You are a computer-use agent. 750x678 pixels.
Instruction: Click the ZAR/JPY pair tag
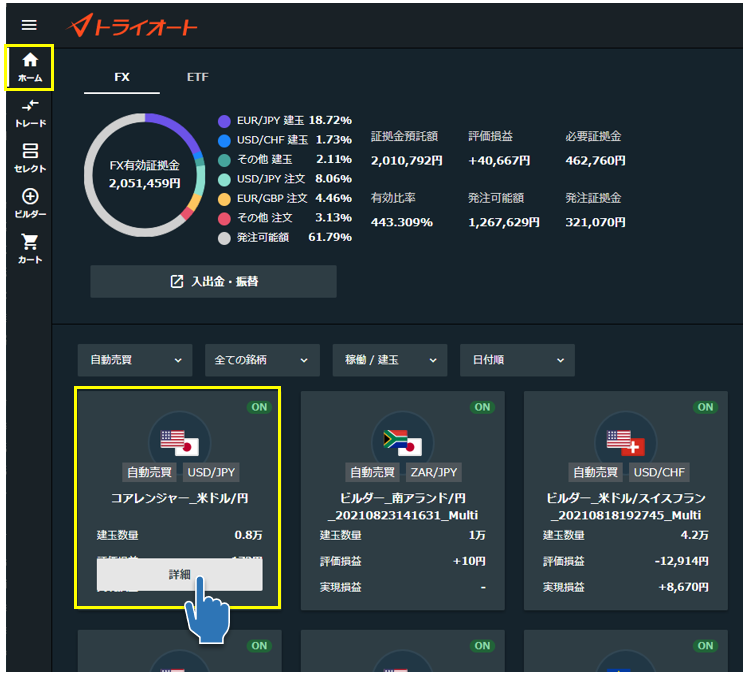(434, 472)
